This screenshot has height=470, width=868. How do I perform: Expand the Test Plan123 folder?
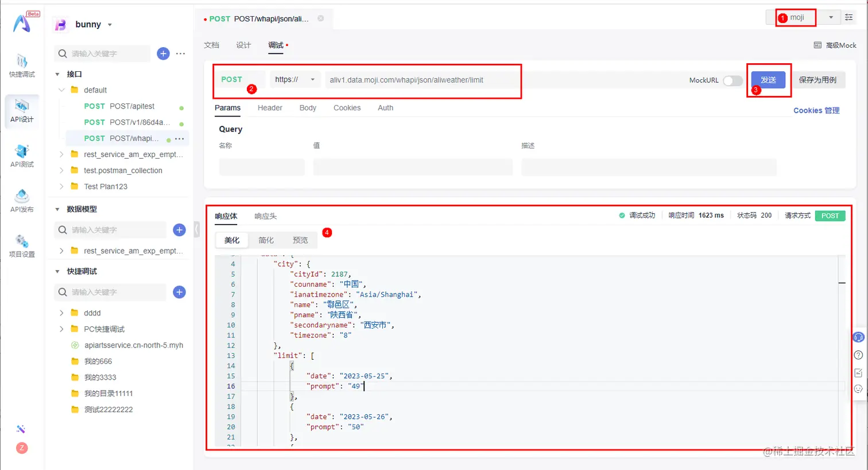coord(61,187)
